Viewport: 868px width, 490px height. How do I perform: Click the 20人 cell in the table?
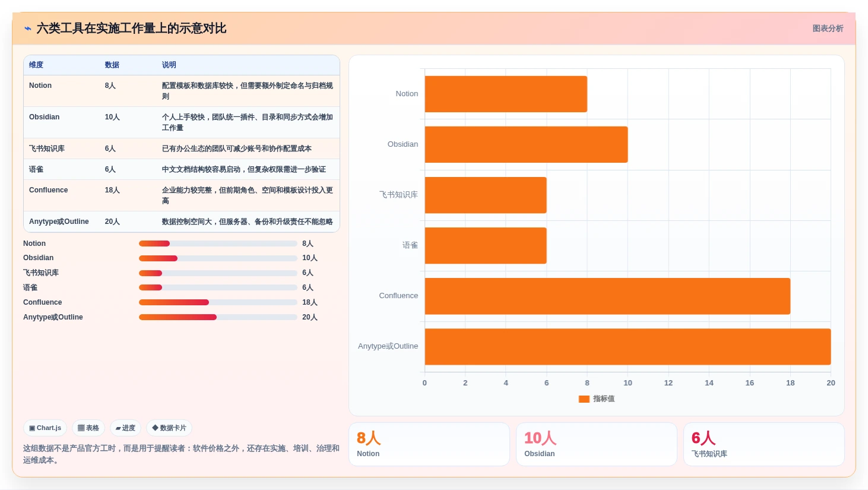coord(112,222)
